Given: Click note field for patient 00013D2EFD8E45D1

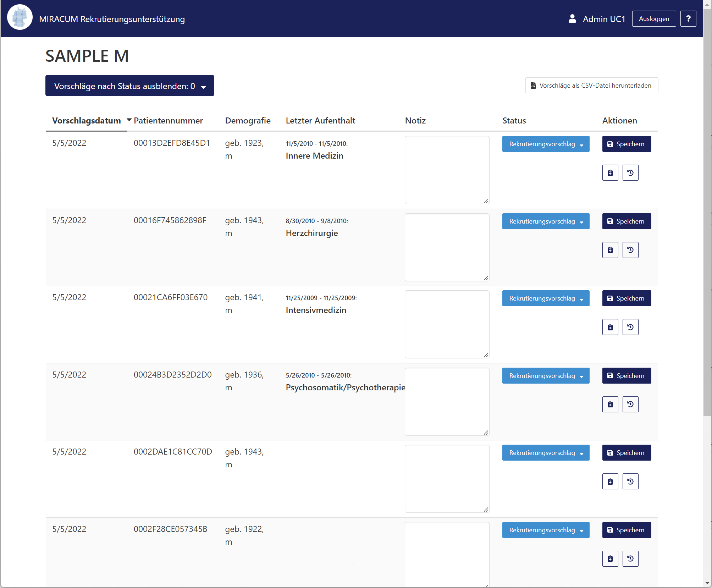Looking at the screenshot, I should click(x=447, y=170).
